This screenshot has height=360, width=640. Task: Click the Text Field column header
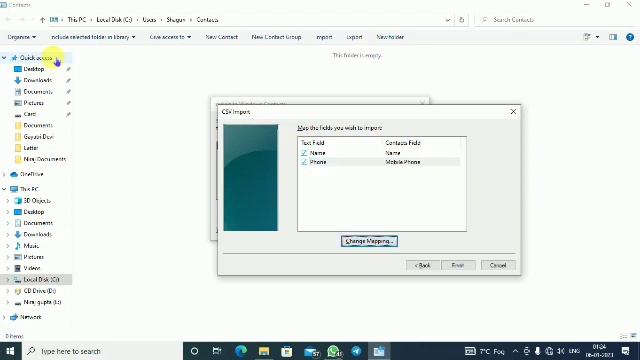pos(313,143)
